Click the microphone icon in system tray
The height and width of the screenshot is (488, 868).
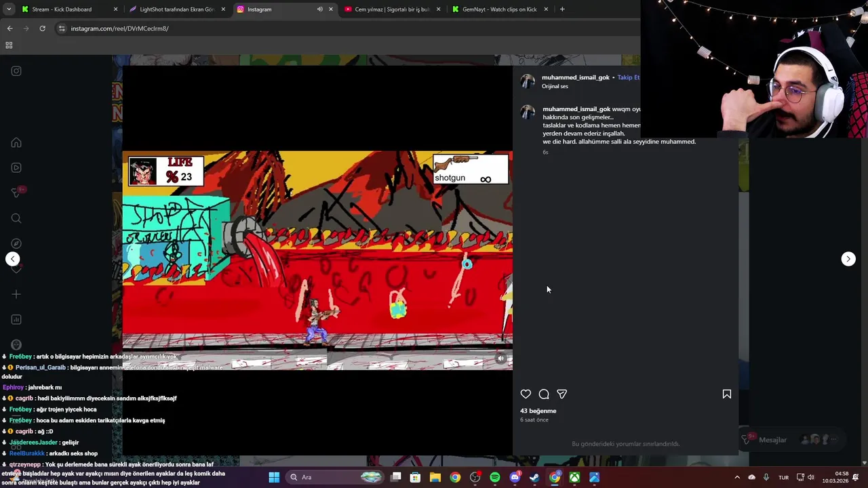coord(766,477)
